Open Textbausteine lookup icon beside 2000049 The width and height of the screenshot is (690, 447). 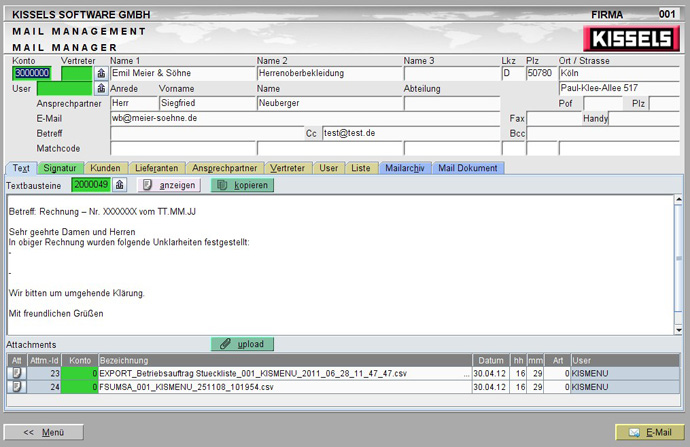click(120, 185)
